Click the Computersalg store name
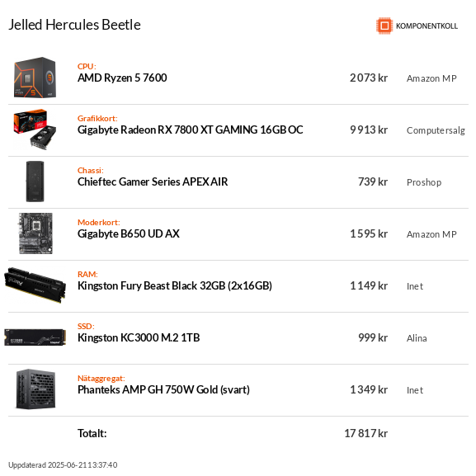476x476 pixels. [436, 130]
